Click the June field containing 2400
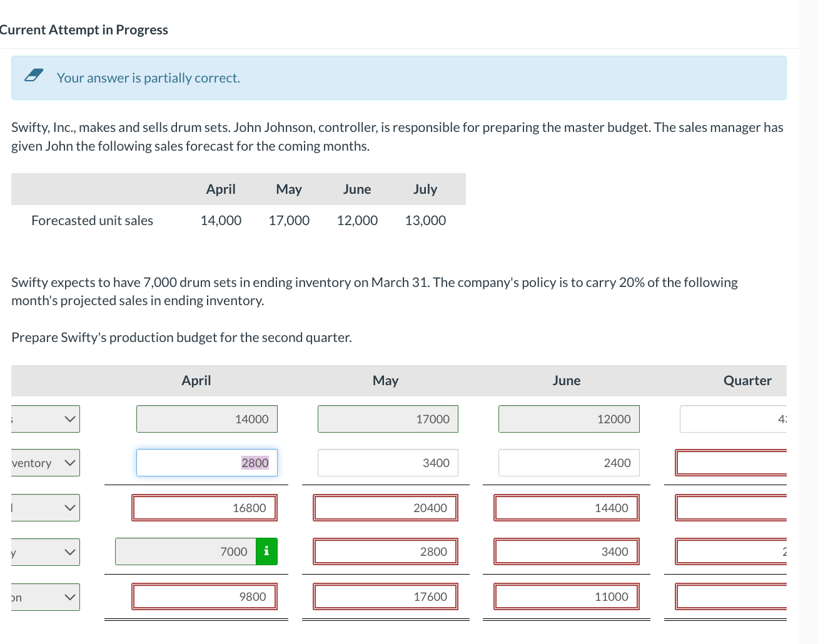 pos(569,463)
